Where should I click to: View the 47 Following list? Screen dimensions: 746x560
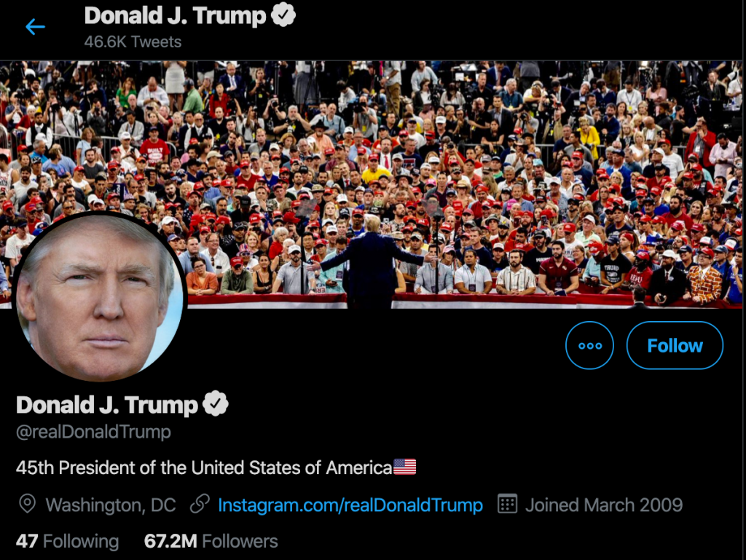[x=67, y=541]
